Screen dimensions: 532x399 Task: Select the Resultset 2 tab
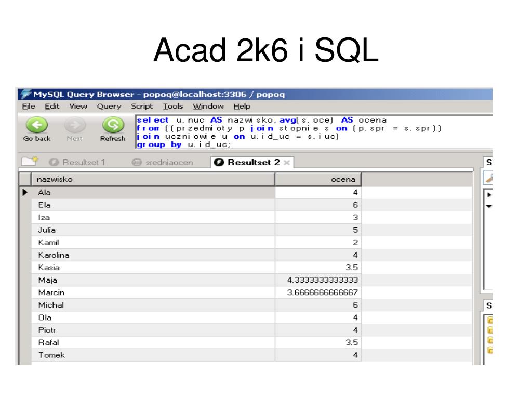coord(252,163)
